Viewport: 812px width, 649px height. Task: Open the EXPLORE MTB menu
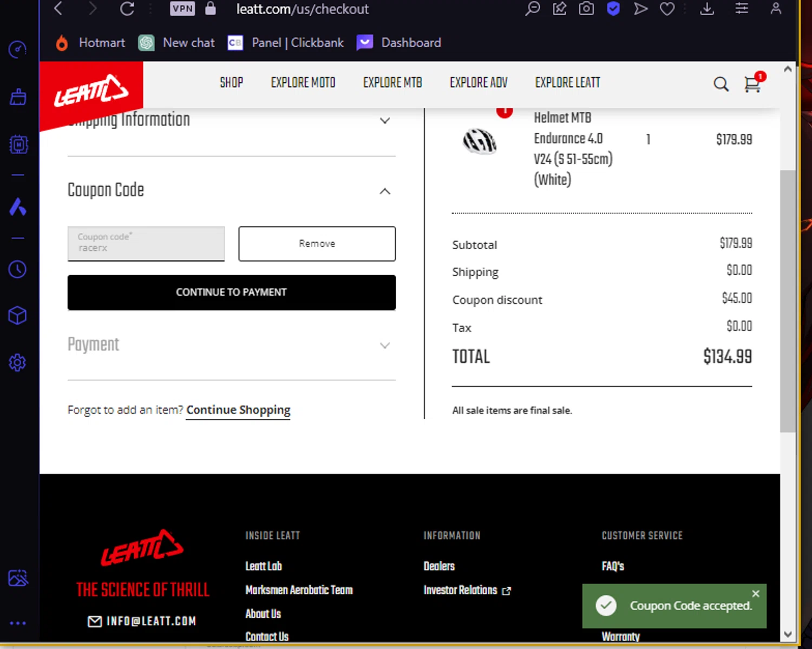[x=392, y=82]
